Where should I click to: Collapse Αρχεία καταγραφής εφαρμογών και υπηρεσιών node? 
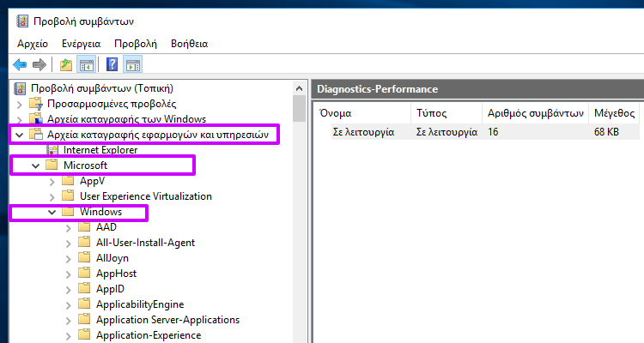[x=19, y=135]
